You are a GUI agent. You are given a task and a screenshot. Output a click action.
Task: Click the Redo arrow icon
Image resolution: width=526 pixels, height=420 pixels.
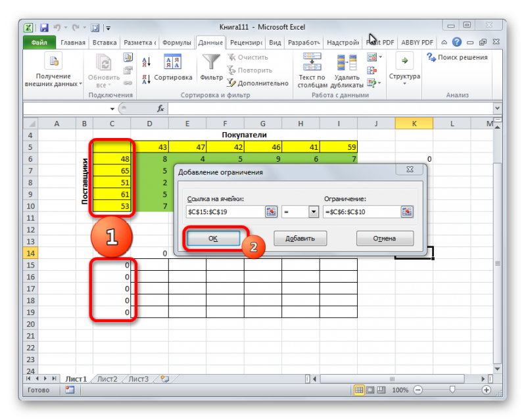(76, 28)
